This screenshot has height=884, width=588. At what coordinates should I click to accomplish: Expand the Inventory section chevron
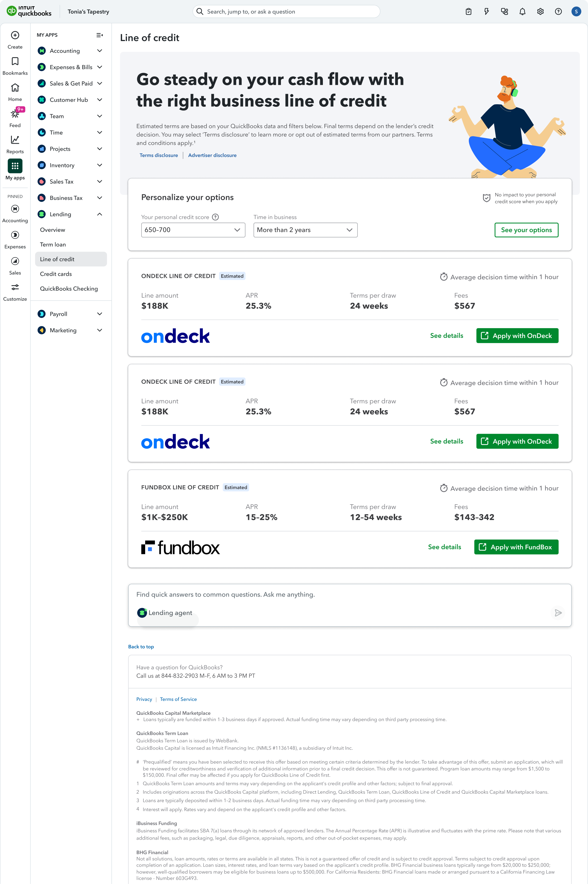(100, 165)
